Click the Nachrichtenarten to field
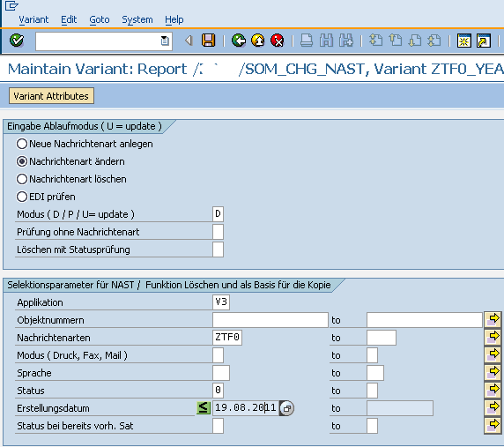This screenshot has width=504, height=447. 382,338
